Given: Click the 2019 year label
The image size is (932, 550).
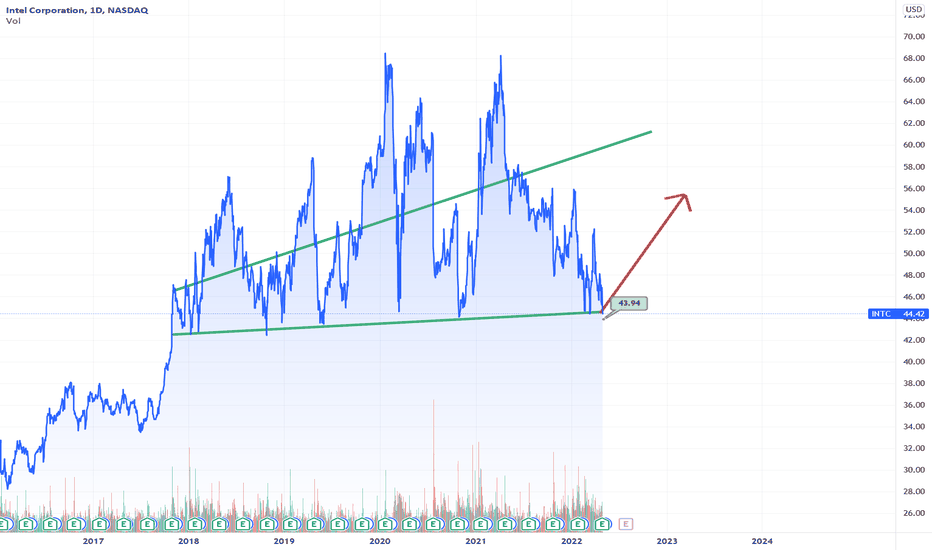Looking at the screenshot, I should coord(284,540).
